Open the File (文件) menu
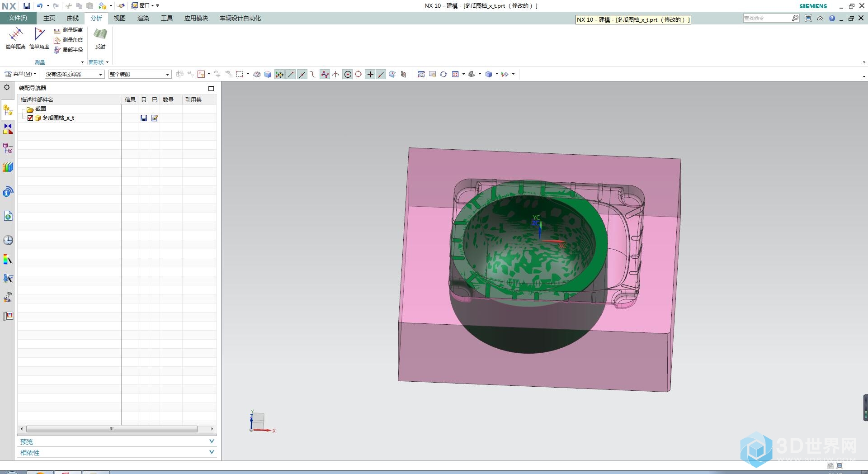The width and height of the screenshot is (868, 474). 18,18
